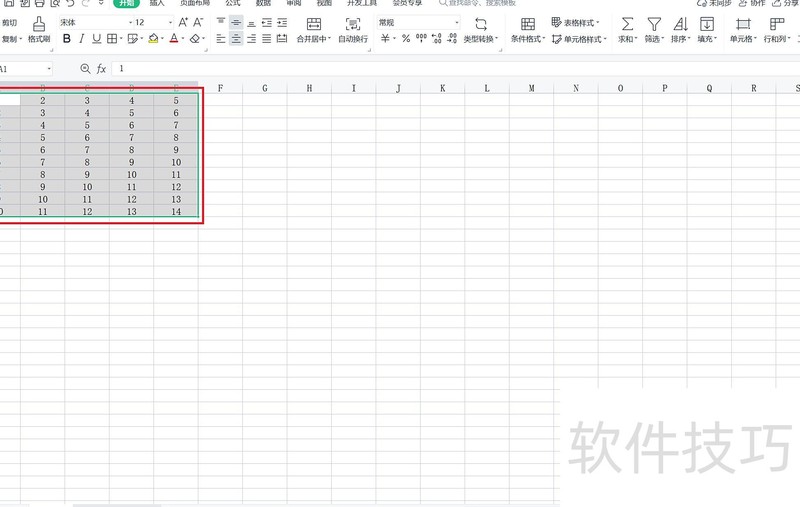Click the rows and columns (行和列) icon

[777, 24]
